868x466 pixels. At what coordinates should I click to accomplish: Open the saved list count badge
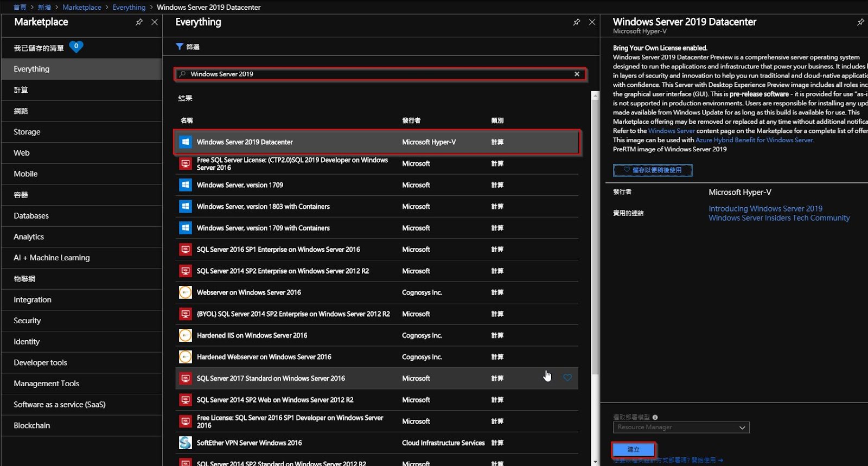point(76,47)
